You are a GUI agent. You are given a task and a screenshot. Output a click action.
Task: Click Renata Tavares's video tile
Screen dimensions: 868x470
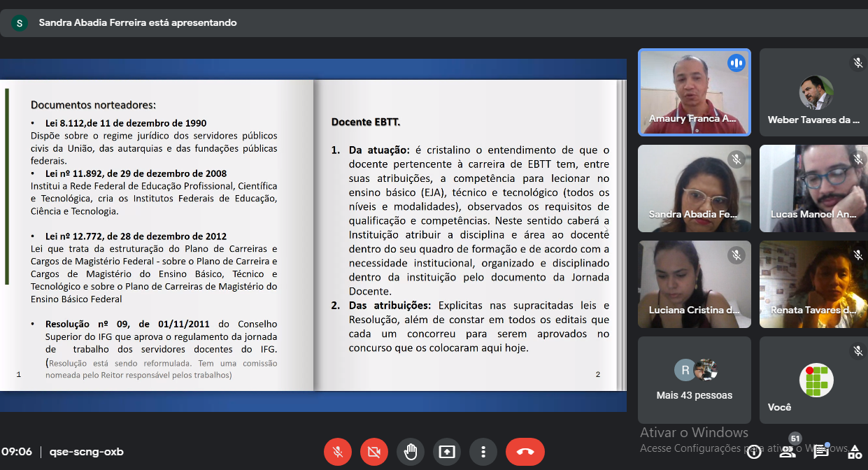pos(813,284)
